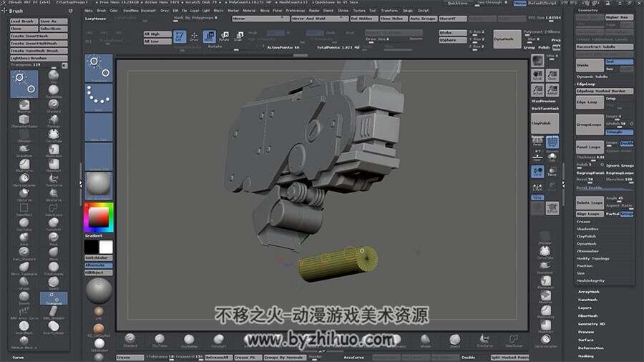Expand the ClayPolish subpalette in Geometry
The height and width of the screenshot is (362, 644).
[587, 236]
